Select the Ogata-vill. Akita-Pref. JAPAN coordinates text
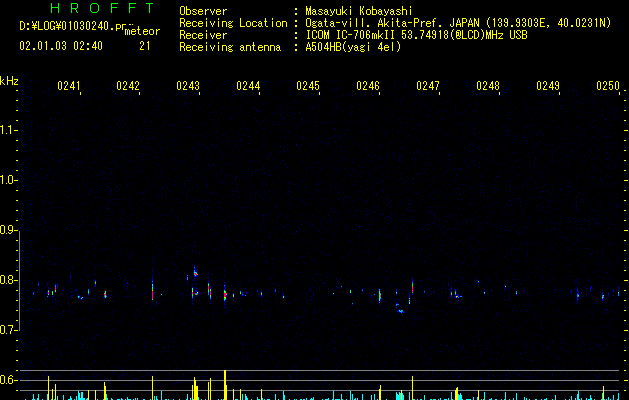 458,23
